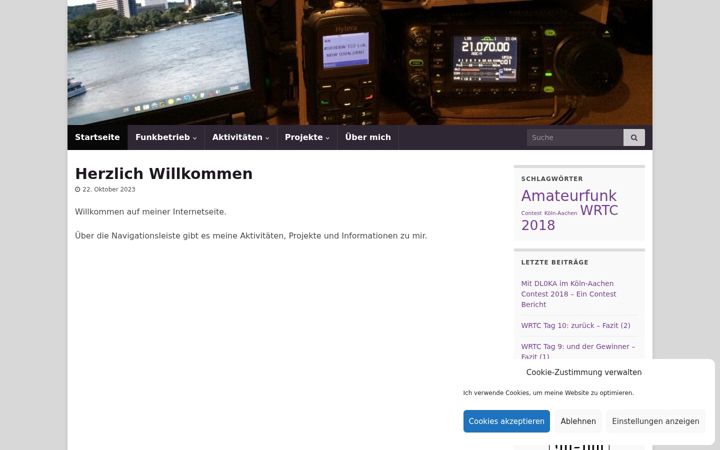This screenshot has height=450, width=720.
Task: Click the Herzlich Willkommen post title
Action: click(164, 174)
